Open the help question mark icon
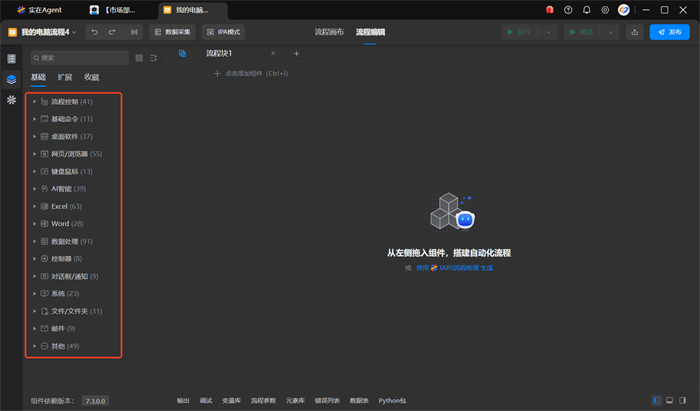The height and width of the screenshot is (411, 700). tap(568, 10)
